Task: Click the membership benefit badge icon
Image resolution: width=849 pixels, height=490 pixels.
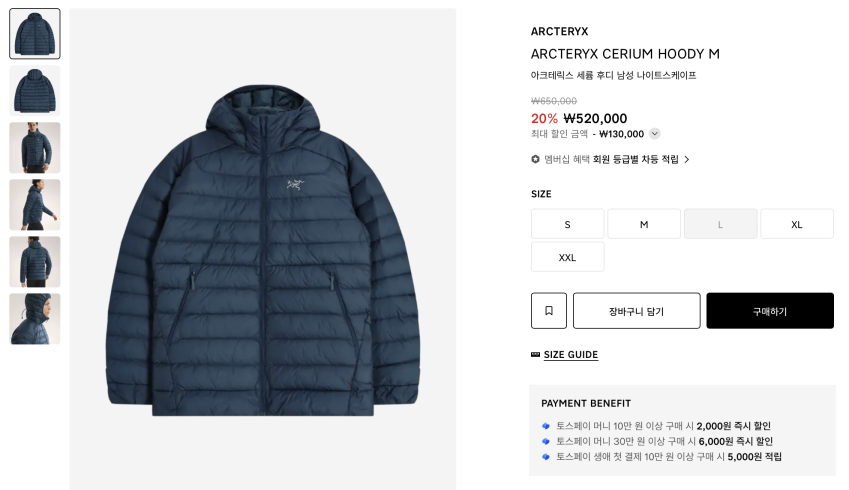Action: tap(535, 159)
